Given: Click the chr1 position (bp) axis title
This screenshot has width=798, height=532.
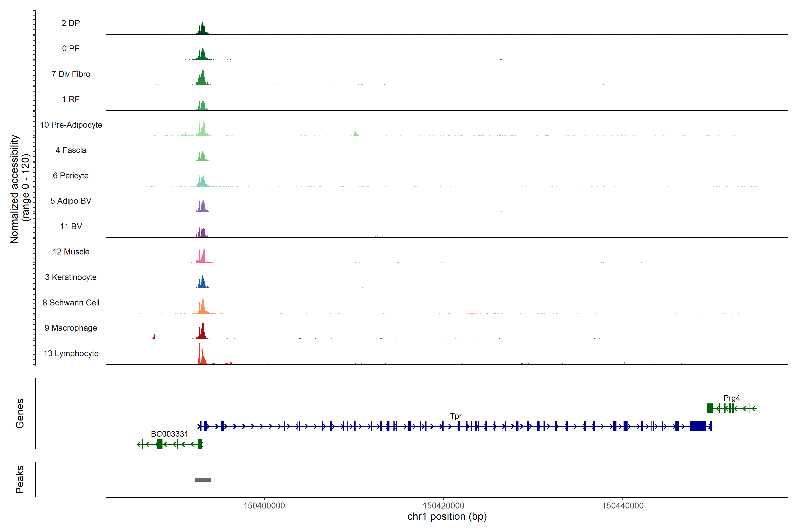Looking at the screenshot, I should [x=447, y=516].
